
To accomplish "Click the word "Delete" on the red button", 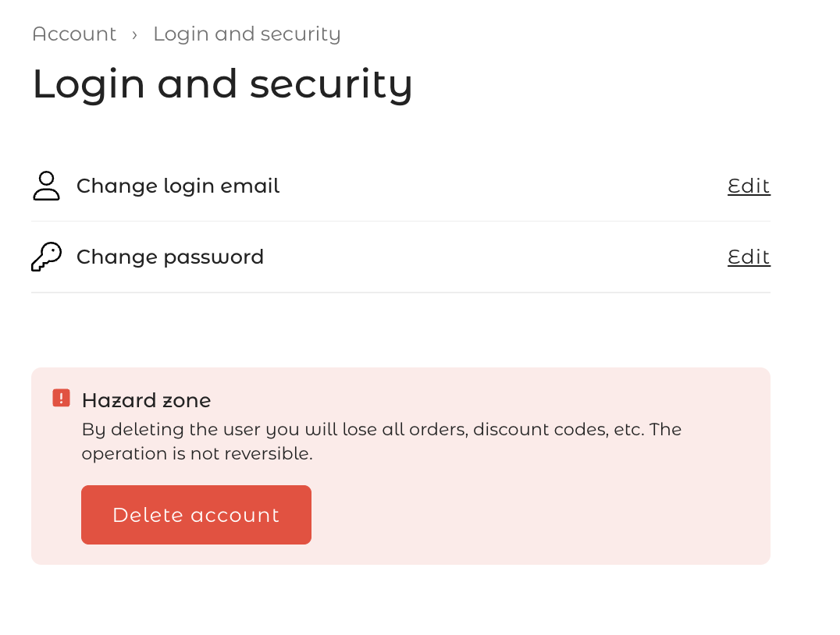I will tap(148, 515).
